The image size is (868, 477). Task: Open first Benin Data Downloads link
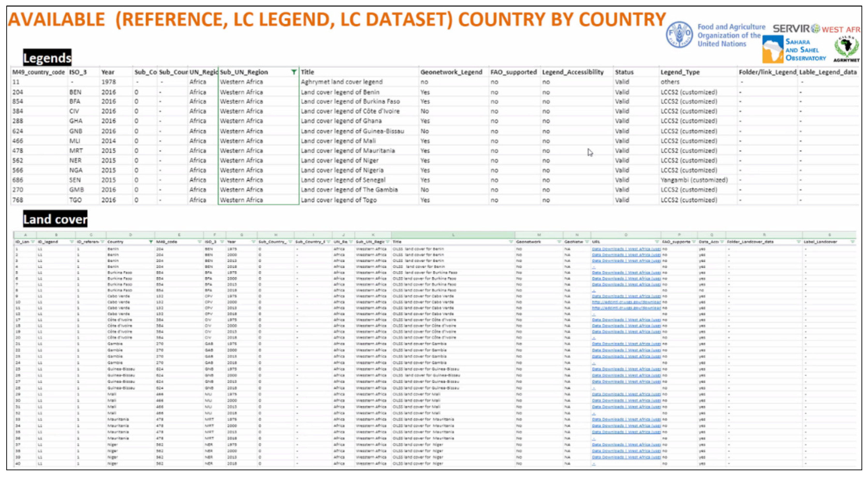pyautogui.click(x=626, y=249)
